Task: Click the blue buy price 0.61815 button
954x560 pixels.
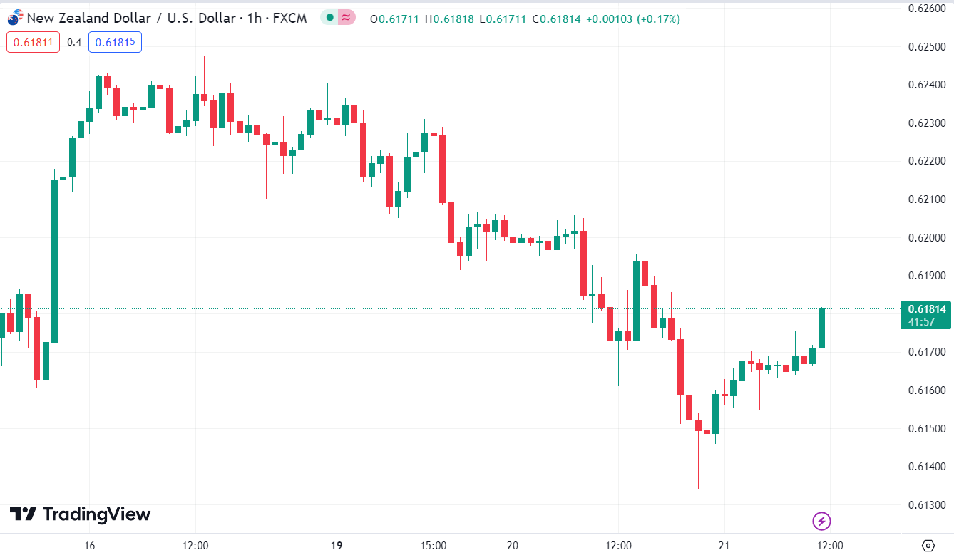Action: coord(115,43)
